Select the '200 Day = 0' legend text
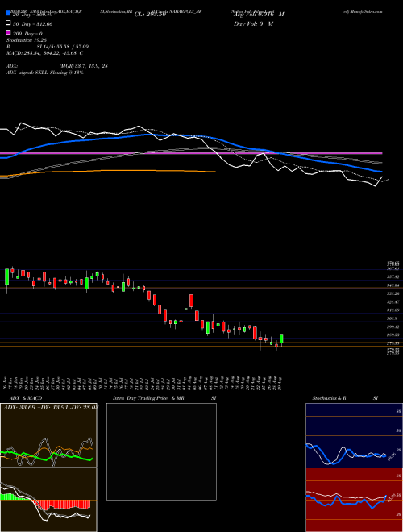Screen dimensions: 403x532 coord(27,34)
